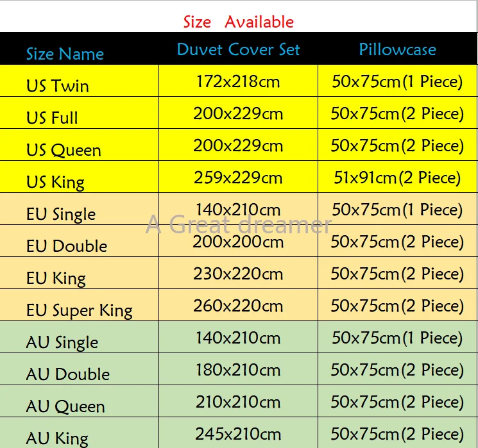The height and width of the screenshot is (448, 478).
Task: Select the "AU Single" row label
Action: coord(62,342)
